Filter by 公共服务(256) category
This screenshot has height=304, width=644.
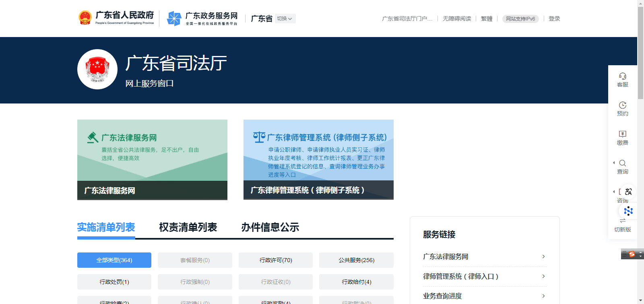(x=356, y=260)
